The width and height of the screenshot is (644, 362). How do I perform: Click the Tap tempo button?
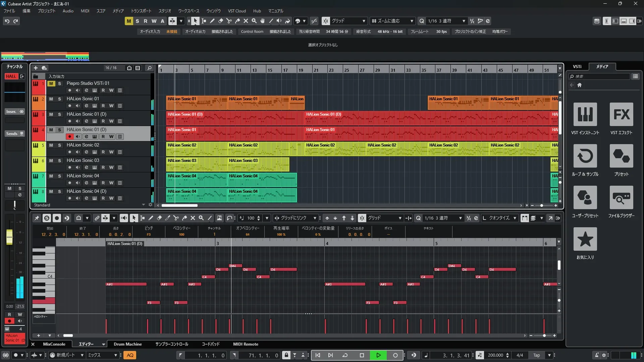pyautogui.click(x=536, y=355)
